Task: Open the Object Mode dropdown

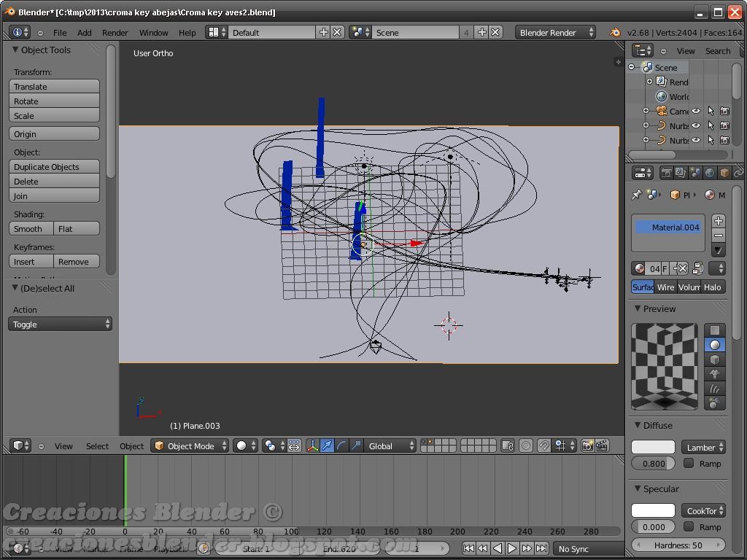Action: 188,446
